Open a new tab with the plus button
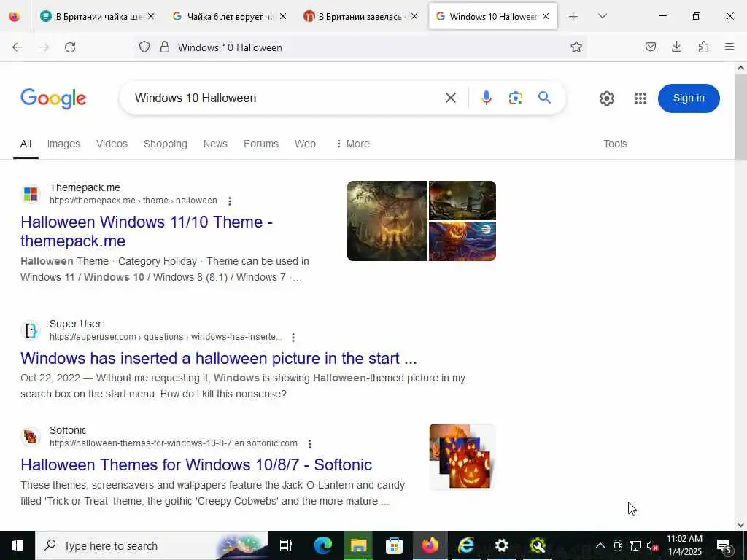Viewport: 747px width, 560px height. point(573,17)
